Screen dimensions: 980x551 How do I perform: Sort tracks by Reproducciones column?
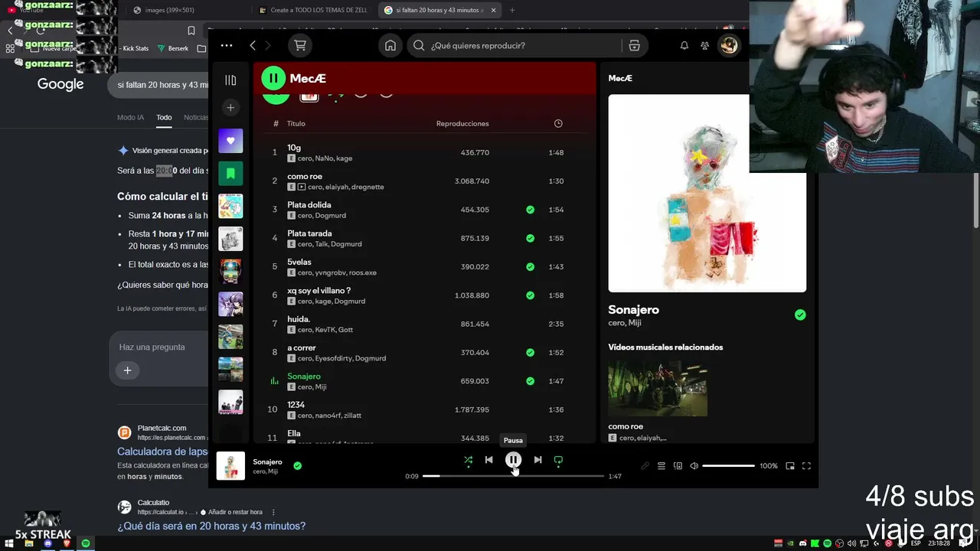point(462,124)
